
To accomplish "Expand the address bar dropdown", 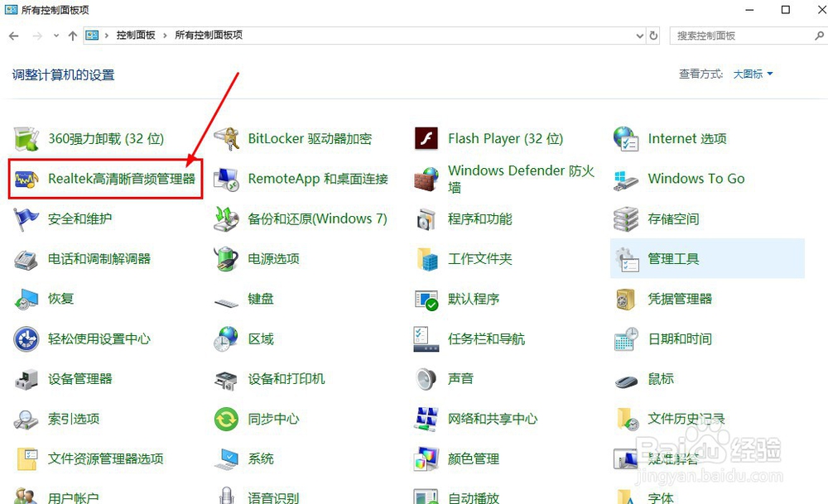I will (639, 36).
